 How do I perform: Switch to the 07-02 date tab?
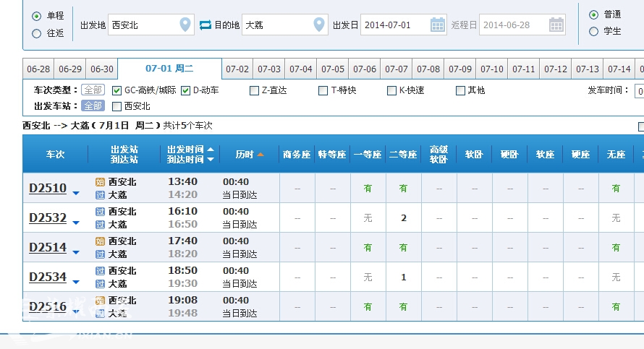[x=237, y=69]
